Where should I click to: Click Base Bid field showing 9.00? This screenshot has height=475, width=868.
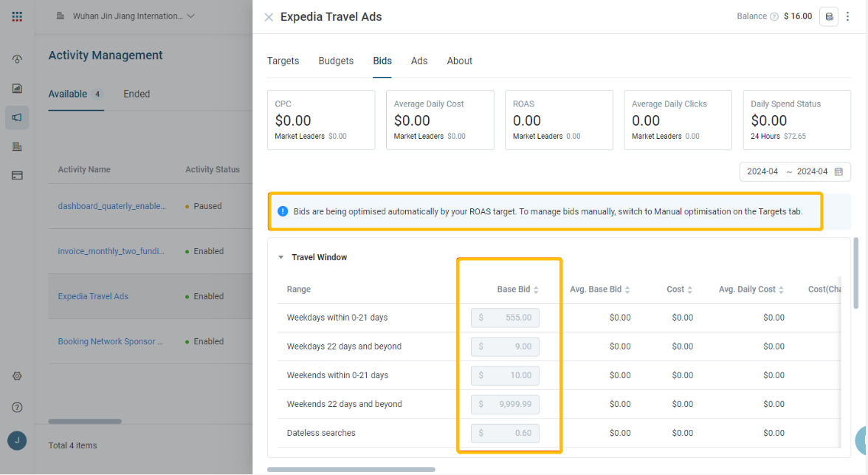[x=505, y=346]
